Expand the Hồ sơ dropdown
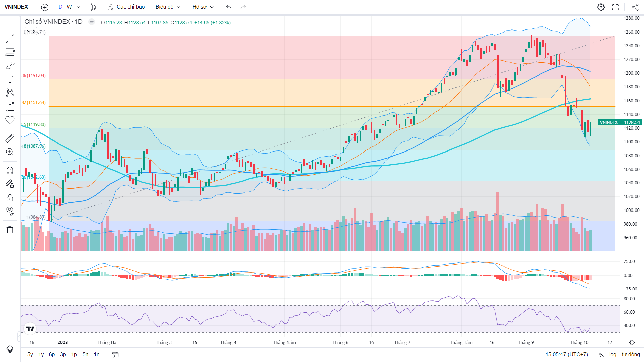 pos(203,7)
